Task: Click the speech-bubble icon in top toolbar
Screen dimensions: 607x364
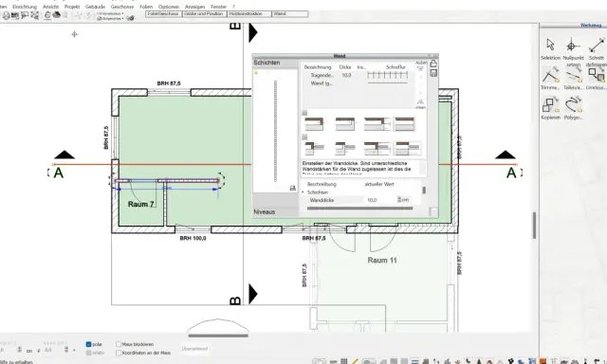Action: coord(25,15)
